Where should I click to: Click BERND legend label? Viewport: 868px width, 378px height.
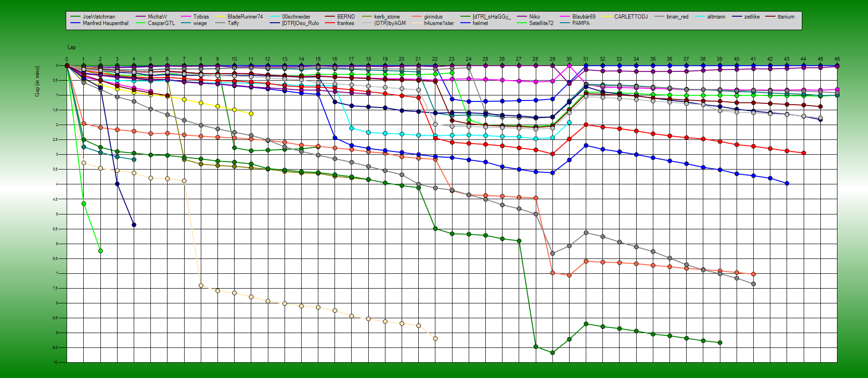(346, 17)
